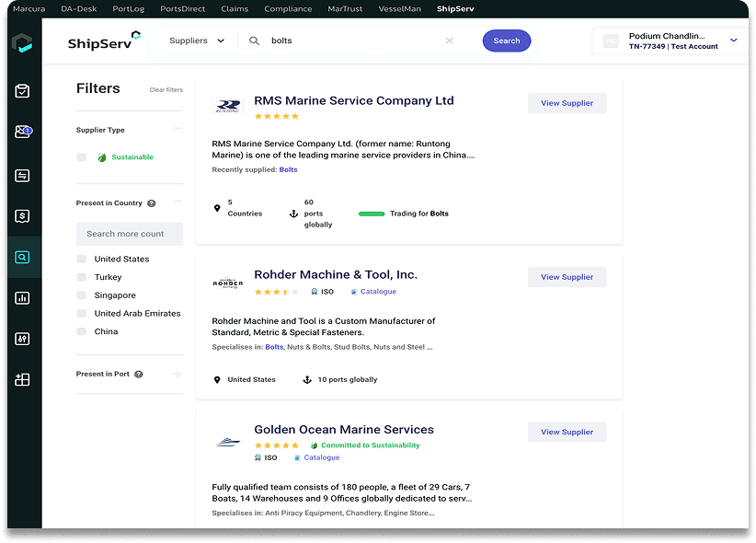
Task: Click the Present in Port help icon
Action: (139, 374)
